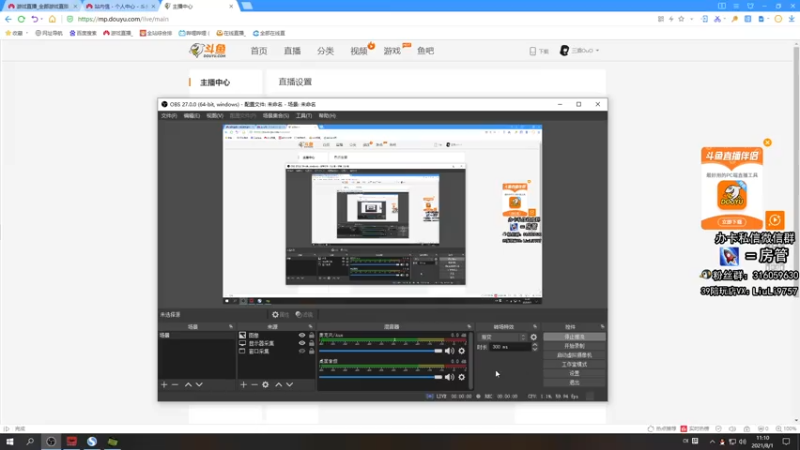Open OBS 设置 settings button
The width and height of the screenshot is (800, 450).
[574, 373]
